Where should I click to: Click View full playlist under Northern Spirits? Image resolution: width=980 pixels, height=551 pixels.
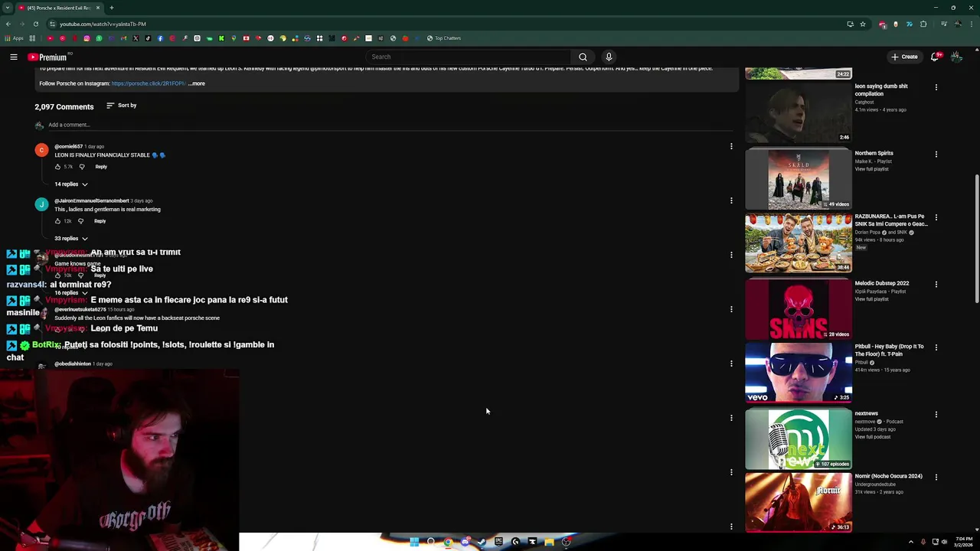pyautogui.click(x=871, y=169)
